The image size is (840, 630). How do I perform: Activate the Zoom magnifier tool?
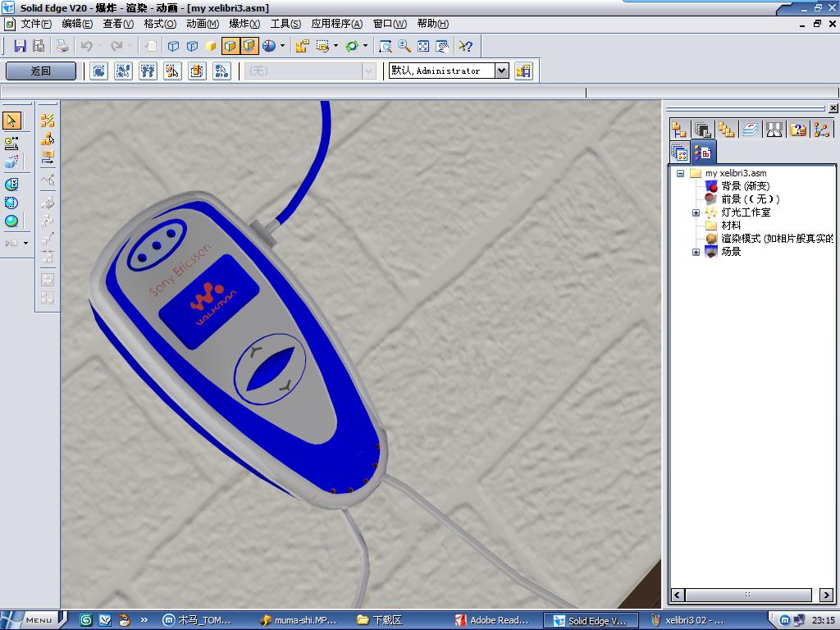click(x=404, y=46)
